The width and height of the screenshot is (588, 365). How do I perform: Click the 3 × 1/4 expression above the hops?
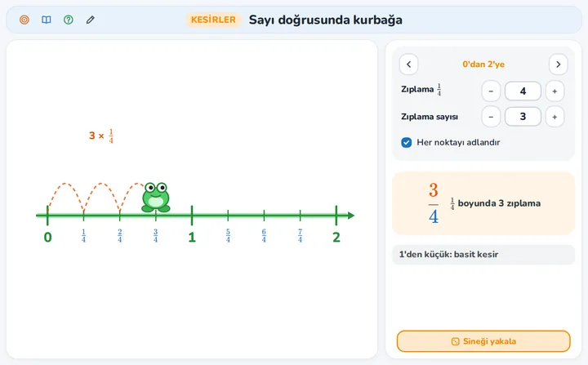coord(101,136)
